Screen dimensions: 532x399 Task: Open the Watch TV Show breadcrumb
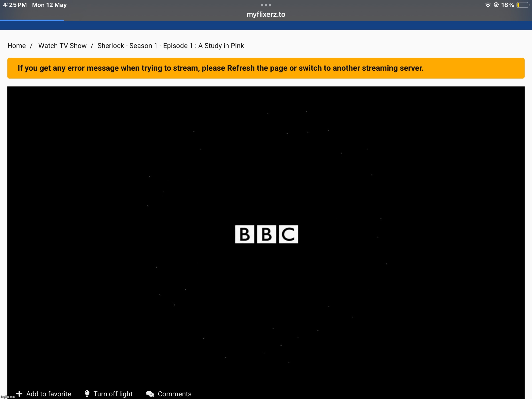pos(62,46)
